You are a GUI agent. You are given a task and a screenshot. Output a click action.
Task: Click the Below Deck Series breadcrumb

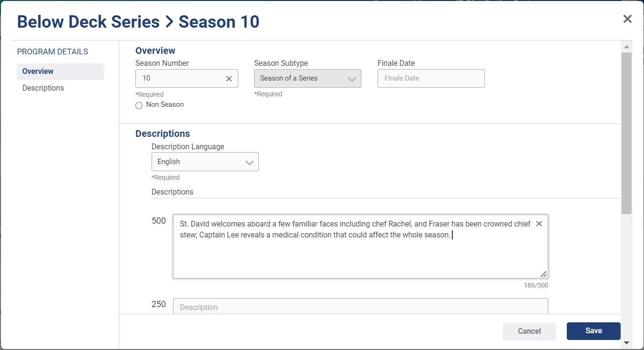88,22
